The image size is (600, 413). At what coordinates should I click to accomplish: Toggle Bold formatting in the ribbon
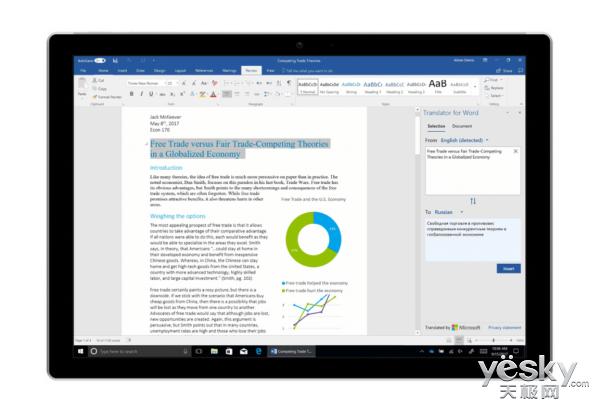pos(132,93)
